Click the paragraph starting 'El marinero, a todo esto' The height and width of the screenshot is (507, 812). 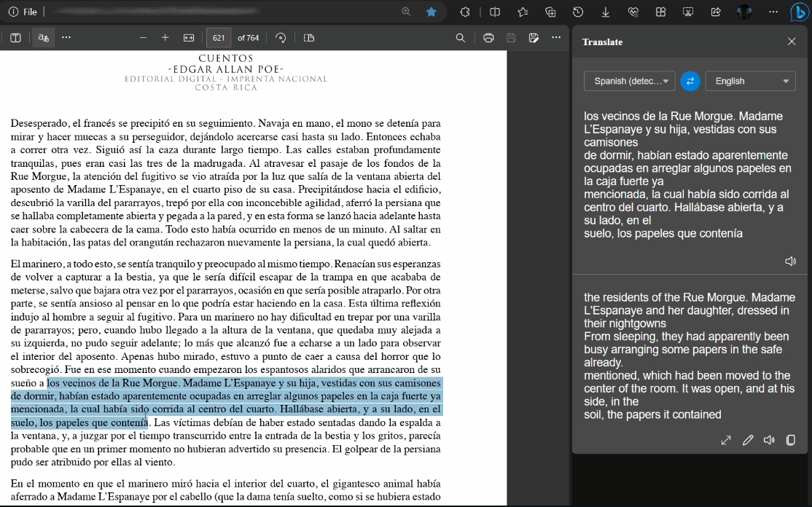(226, 363)
